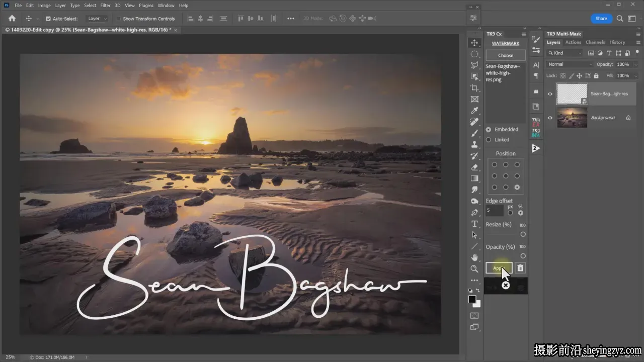Open the layer filter Kind dropdown
Image resolution: width=644 pixels, height=362 pixels.
[565, 53]
